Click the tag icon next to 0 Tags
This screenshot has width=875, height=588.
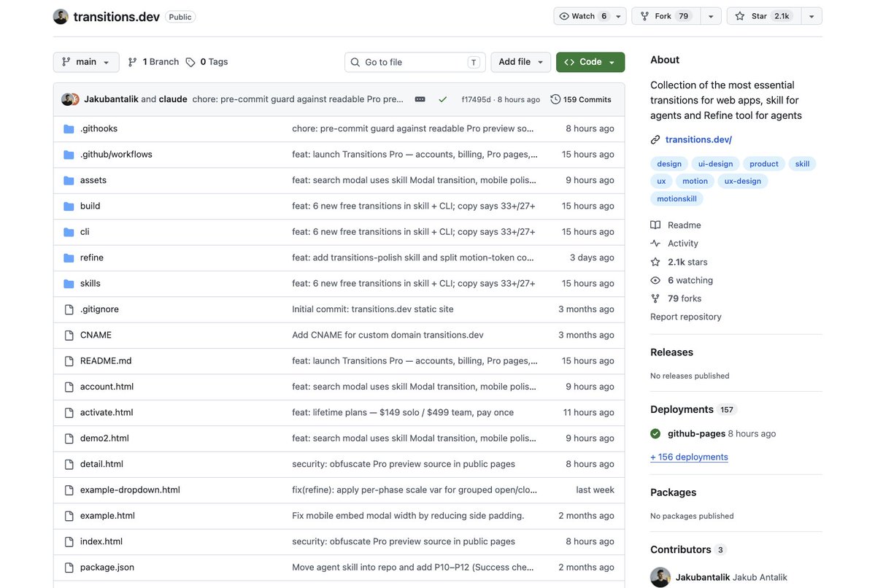[x=190, y=62]
